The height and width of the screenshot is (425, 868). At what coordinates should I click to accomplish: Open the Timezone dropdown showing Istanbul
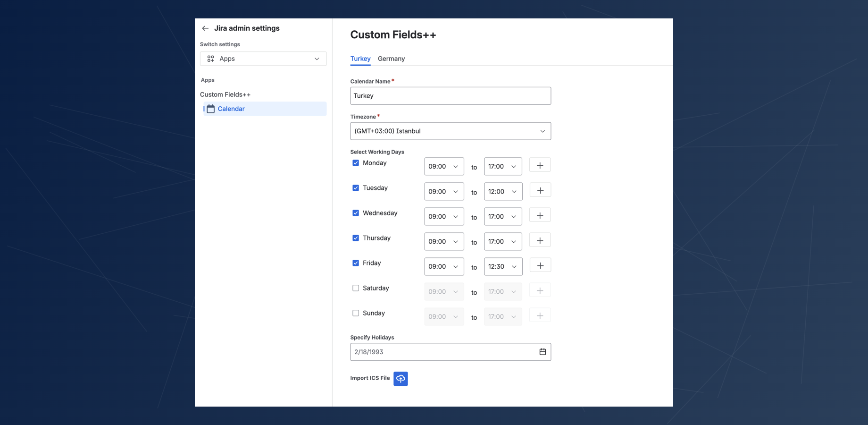pos(450,131)
